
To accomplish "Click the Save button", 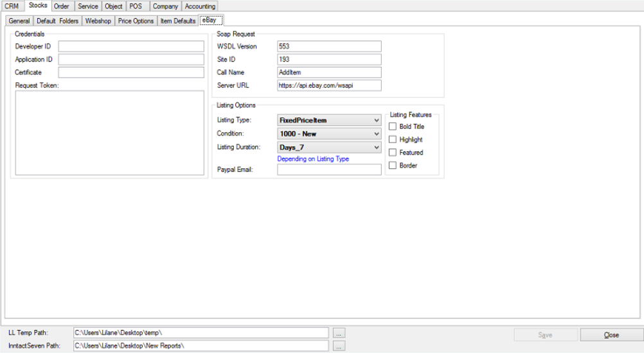I will point(546,335).
